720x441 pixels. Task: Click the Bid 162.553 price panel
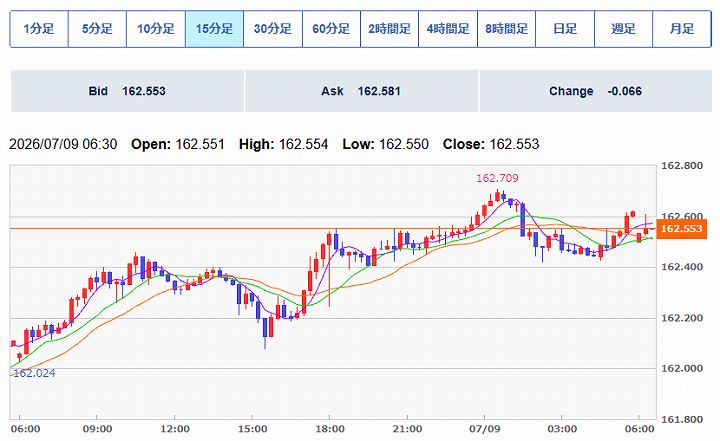click(127, 91)
